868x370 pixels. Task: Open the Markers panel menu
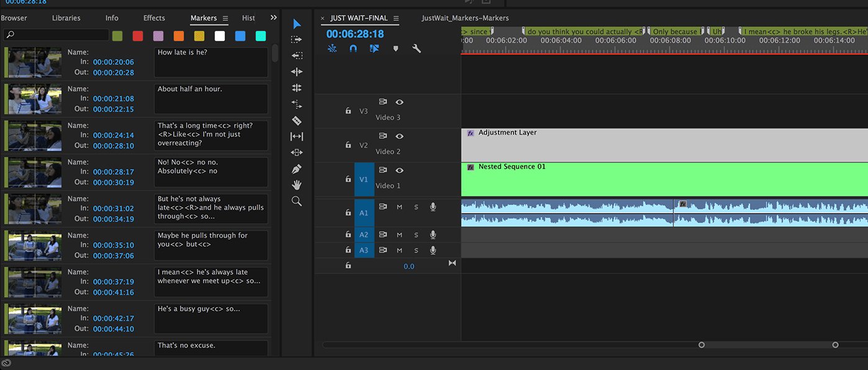(225, 19)
